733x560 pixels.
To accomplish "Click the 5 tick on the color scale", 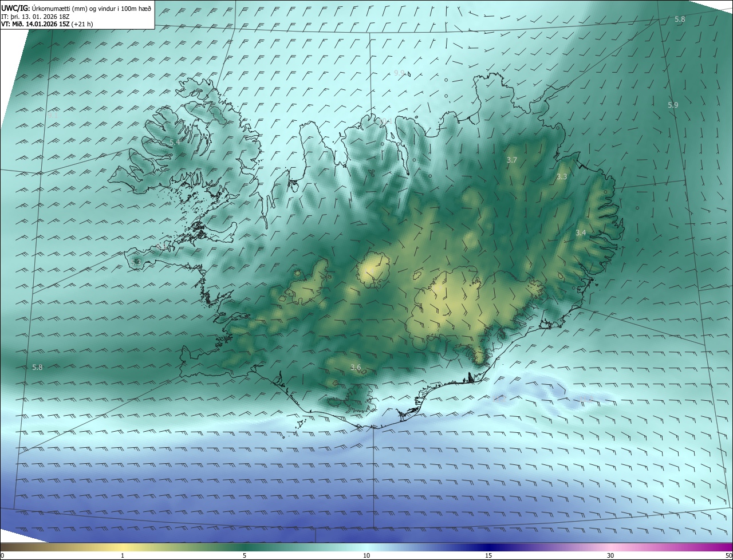I will (245, 555).
